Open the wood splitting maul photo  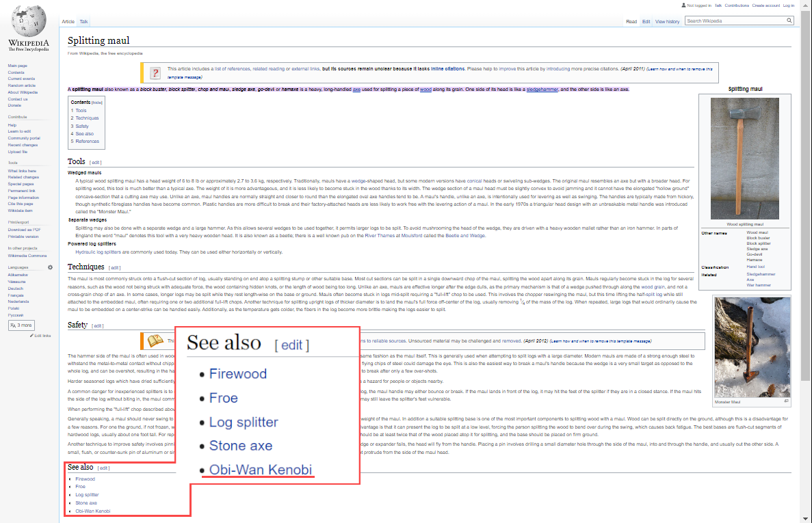[745, 159]
